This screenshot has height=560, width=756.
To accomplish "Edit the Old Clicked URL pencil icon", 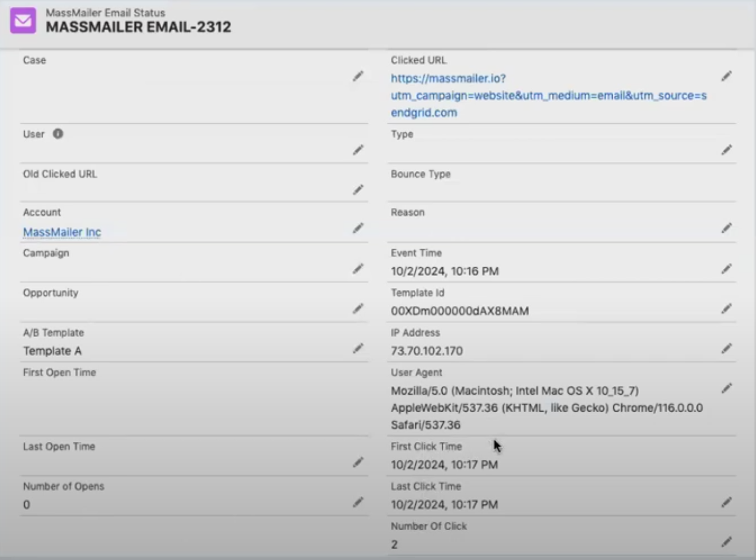I will pyautogui.click(x=358, y=190).
